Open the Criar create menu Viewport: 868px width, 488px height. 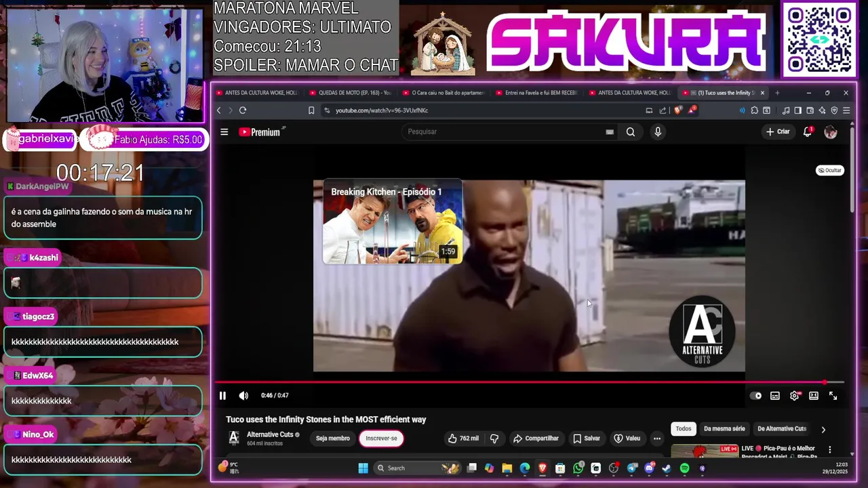pyautogui.click(x=778, y=132)
